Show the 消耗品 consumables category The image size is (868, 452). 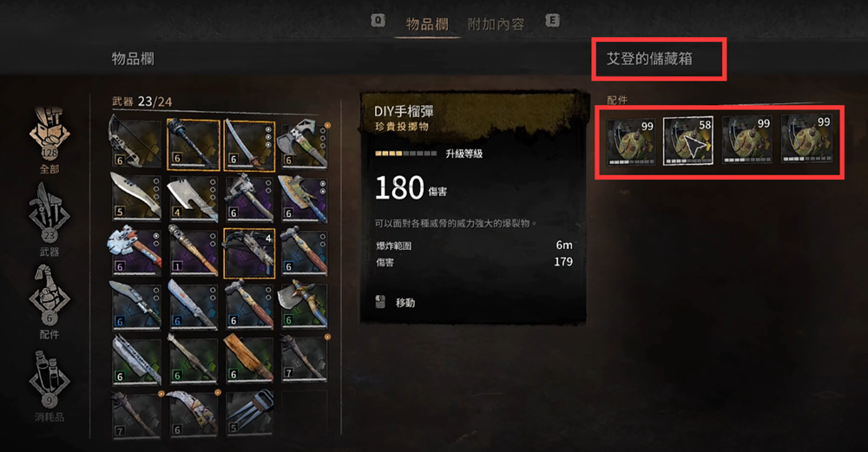(49, 386)
